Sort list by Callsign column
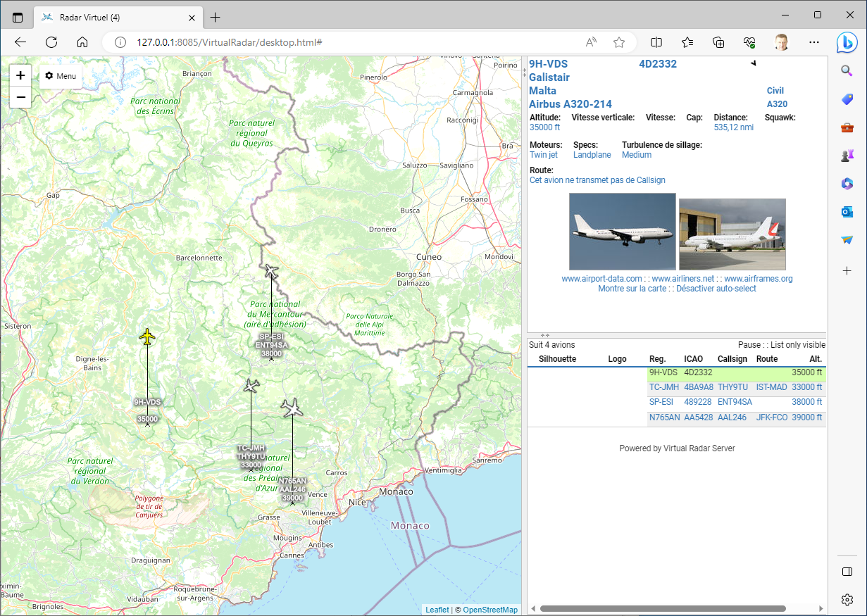This screenshot has height=616, width=867. coord(732,359)
